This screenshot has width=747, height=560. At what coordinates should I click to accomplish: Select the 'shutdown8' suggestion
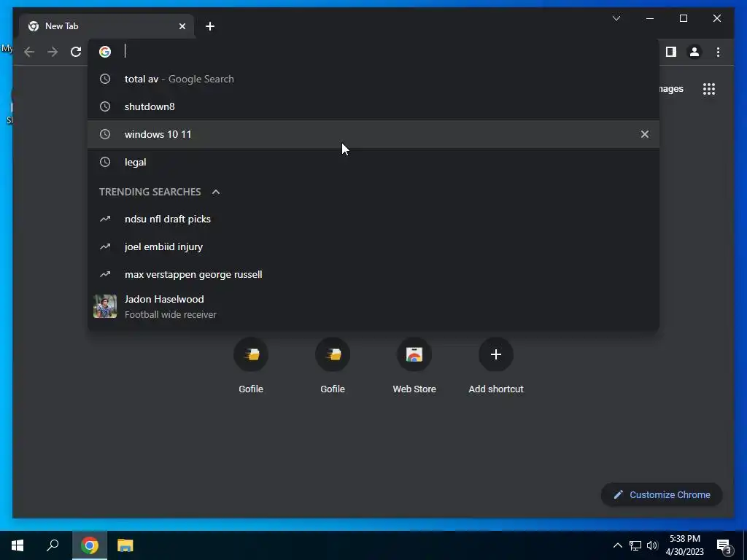[373, 106]
